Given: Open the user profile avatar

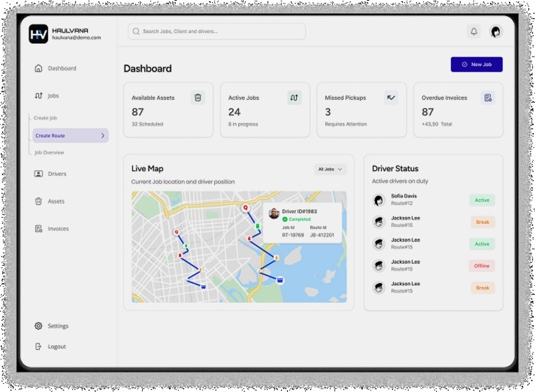Looking at the screenshot, I should (496, 32).
